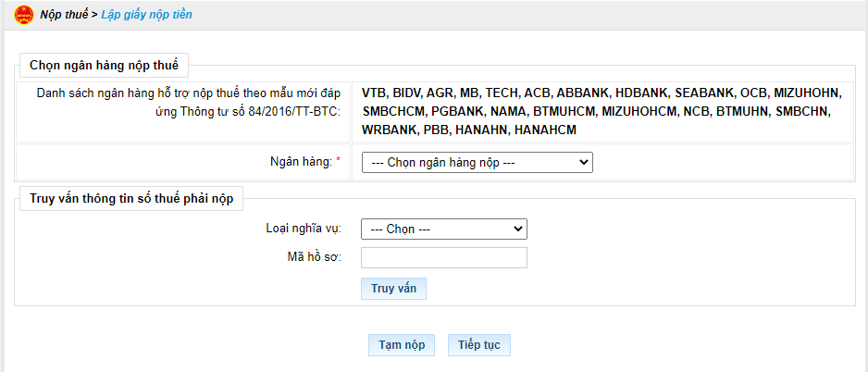Click the Danh sách ngân hàng hỗ trợ description
868x372 pixels.
point(189,102)
